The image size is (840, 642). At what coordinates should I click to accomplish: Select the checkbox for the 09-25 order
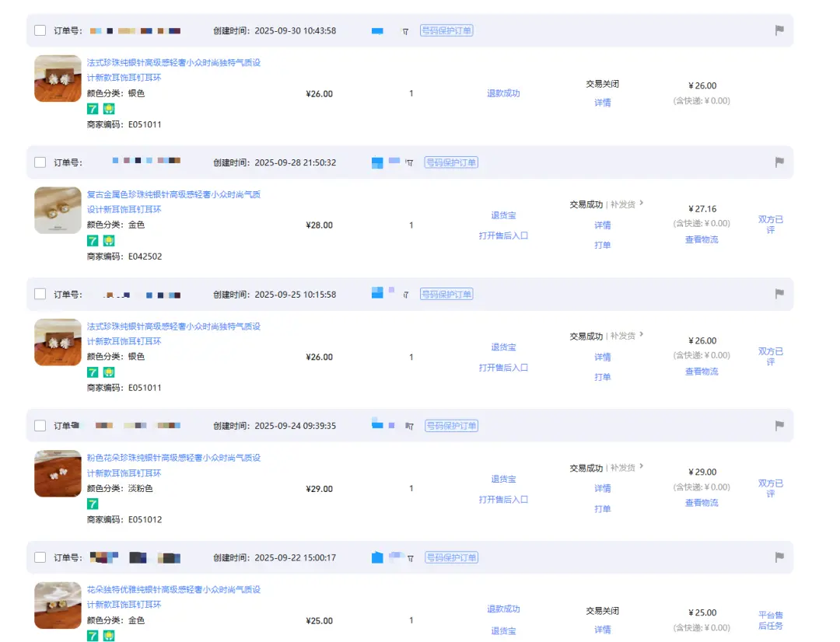(x=40, y=294)
